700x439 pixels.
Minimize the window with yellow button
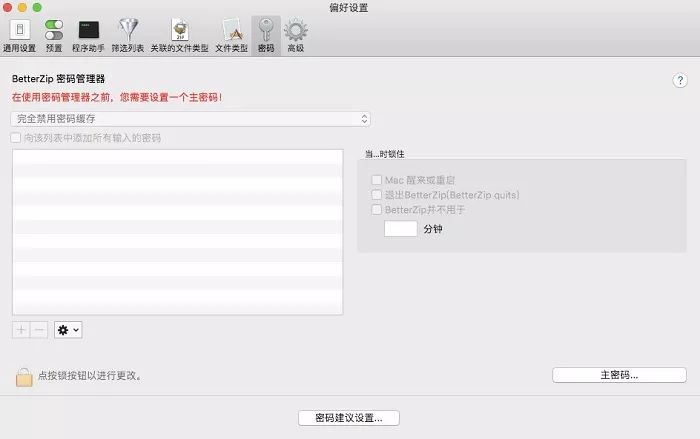click(x=22, y=7)
